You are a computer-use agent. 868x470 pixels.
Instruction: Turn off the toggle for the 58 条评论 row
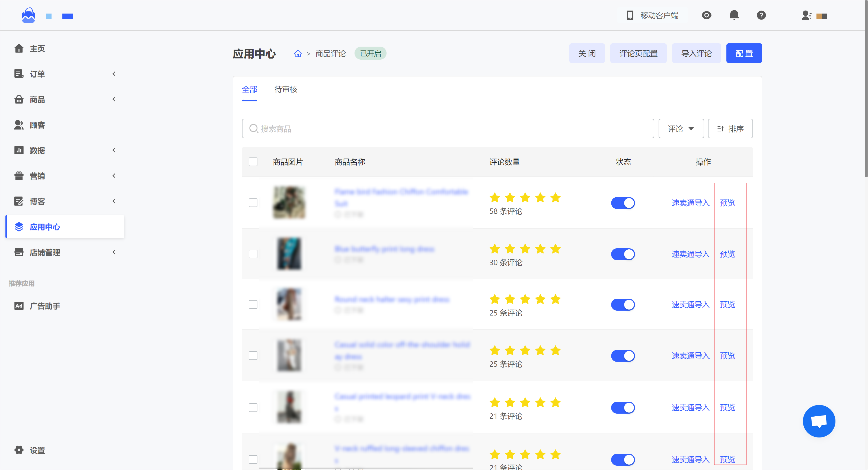point(623,203)
